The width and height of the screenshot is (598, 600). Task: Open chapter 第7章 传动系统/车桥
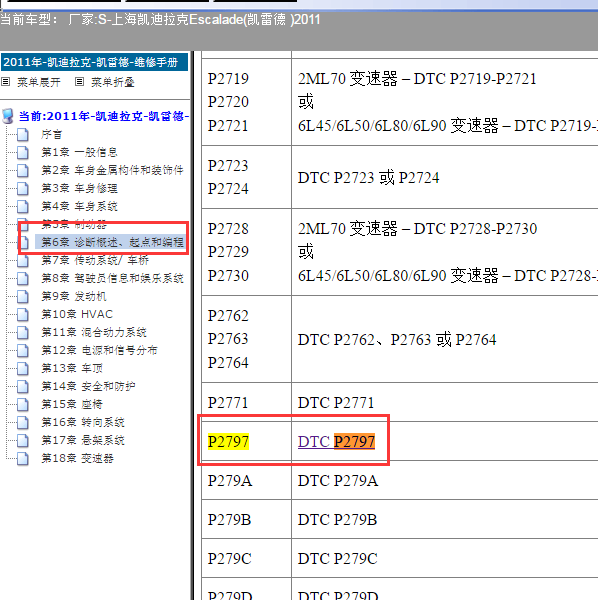pyautogui.click(x=95, y=260)
